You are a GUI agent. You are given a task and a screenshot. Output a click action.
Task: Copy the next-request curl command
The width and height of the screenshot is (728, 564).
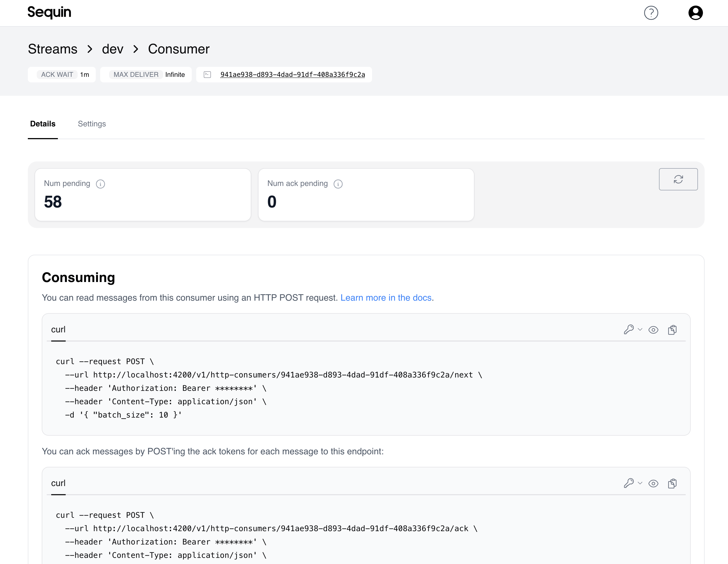[672, 330]
